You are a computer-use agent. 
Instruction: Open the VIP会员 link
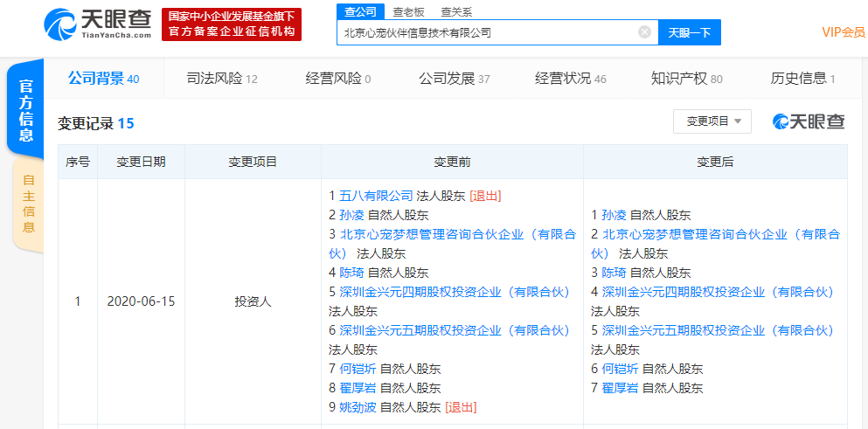pyautogui.click(x=843, y=32)
